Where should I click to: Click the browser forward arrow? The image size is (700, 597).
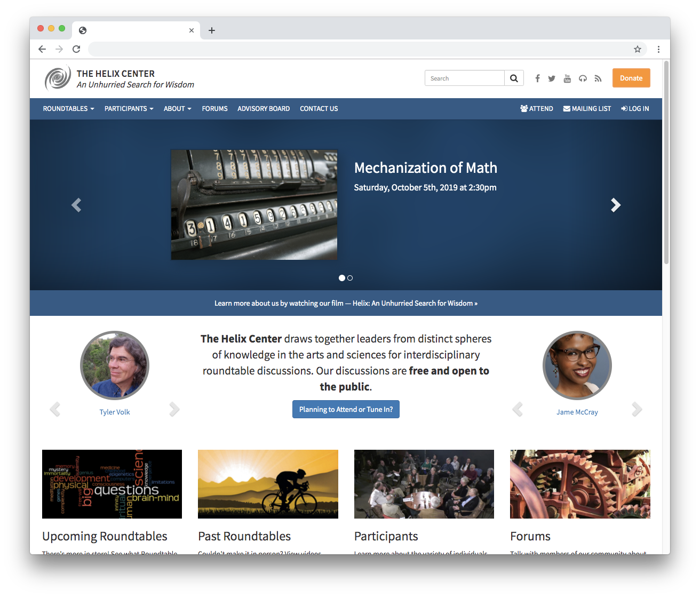[x=59, y=49]
